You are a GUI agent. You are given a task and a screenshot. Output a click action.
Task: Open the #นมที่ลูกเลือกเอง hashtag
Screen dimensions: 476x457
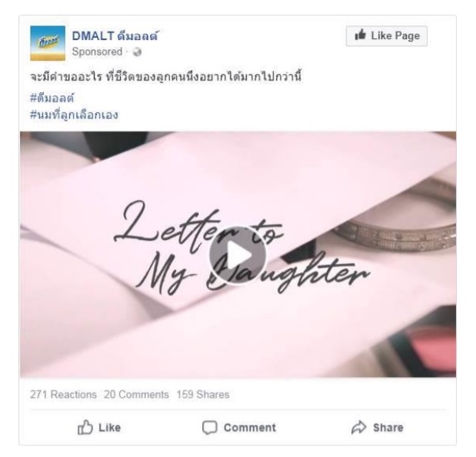click(x=74, y=115)
